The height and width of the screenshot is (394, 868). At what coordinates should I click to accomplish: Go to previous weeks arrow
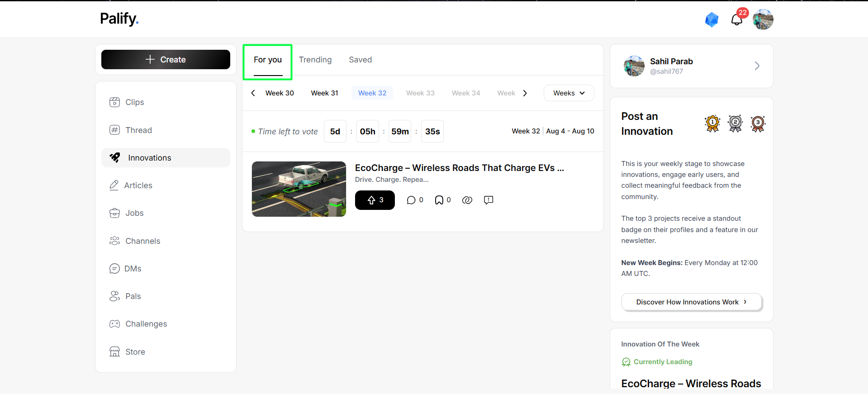(x=253, y=93)
